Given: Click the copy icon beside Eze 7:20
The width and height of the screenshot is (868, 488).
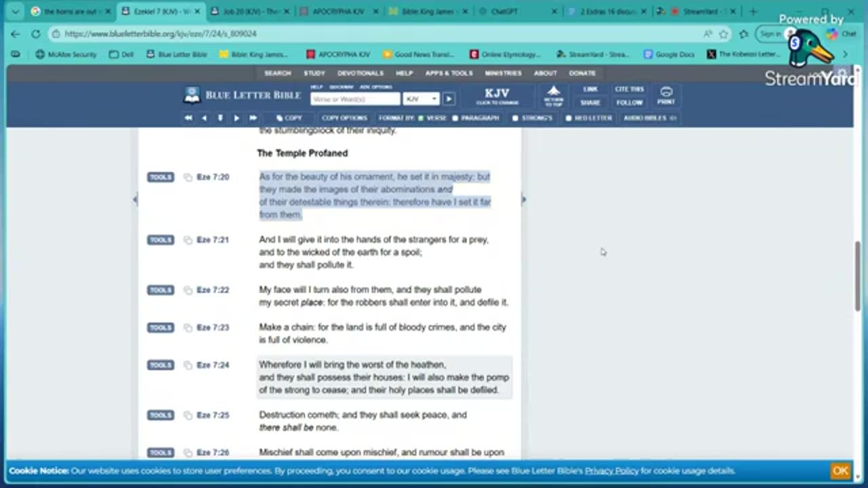Looking at the screenshot, I should (x=188, y=178).
